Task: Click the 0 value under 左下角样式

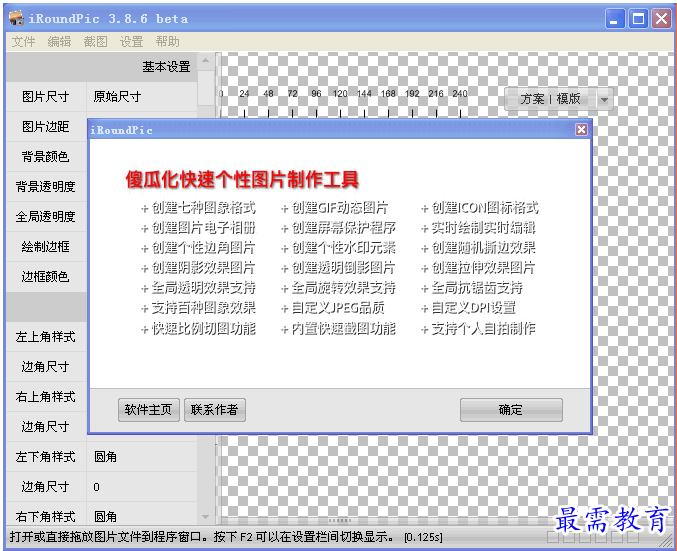Action: click(142, 487)
